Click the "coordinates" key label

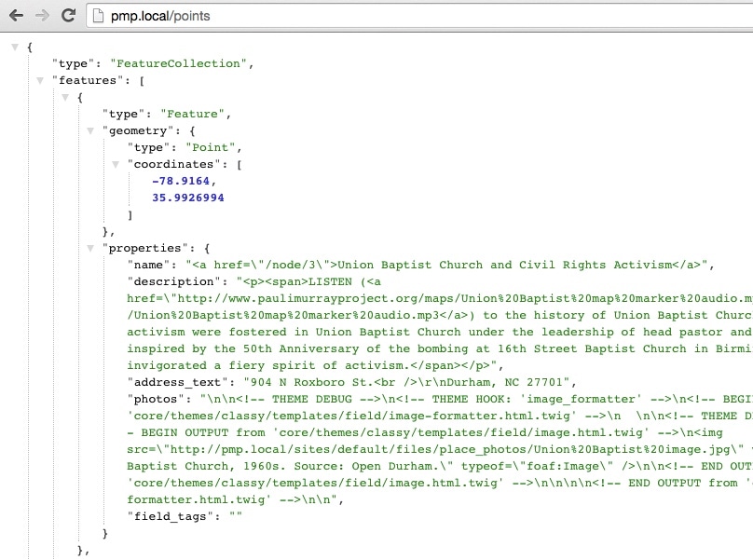(174, 165)
